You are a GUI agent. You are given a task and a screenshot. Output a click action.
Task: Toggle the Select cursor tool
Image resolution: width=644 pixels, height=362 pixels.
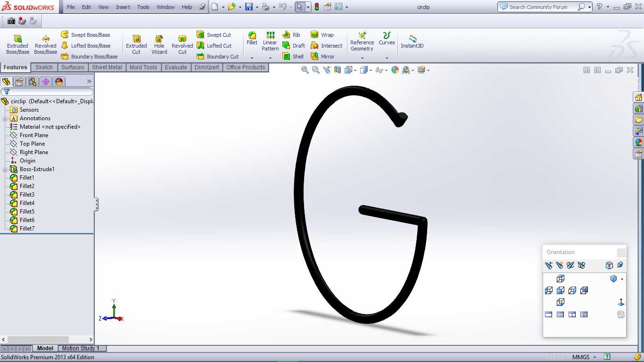coord(300,7)
